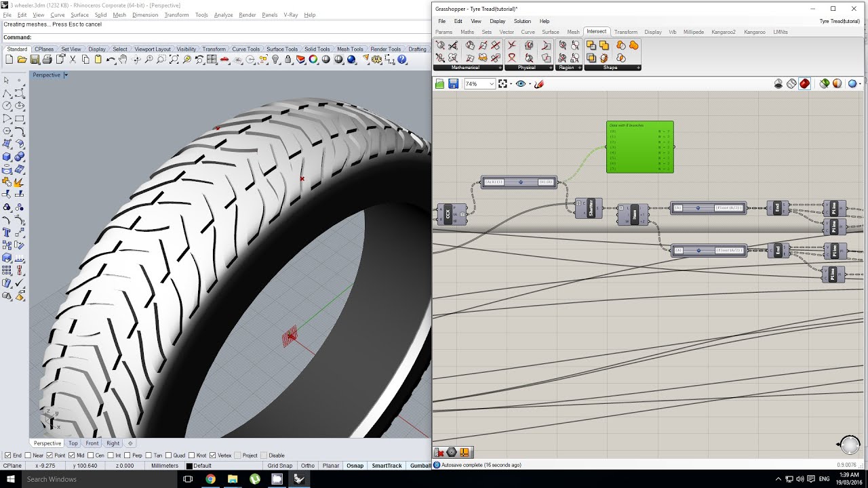Viewport: 868px width, 488px height.
Task: Open the Perspective viewport dropdown arrow
Action: (66, 75)
